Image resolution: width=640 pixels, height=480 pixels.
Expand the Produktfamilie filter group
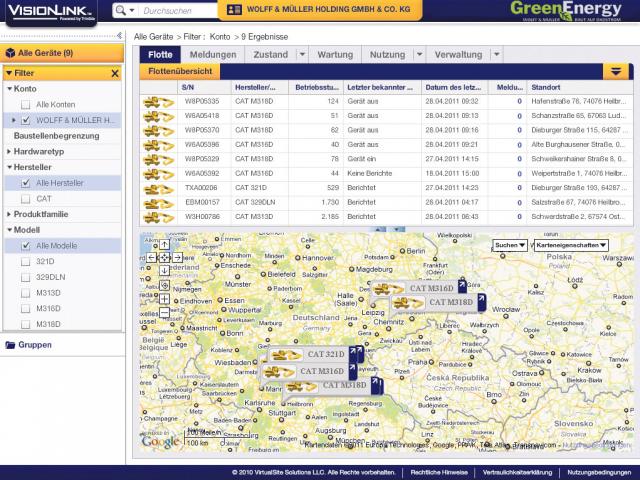[x=9, y=214]
